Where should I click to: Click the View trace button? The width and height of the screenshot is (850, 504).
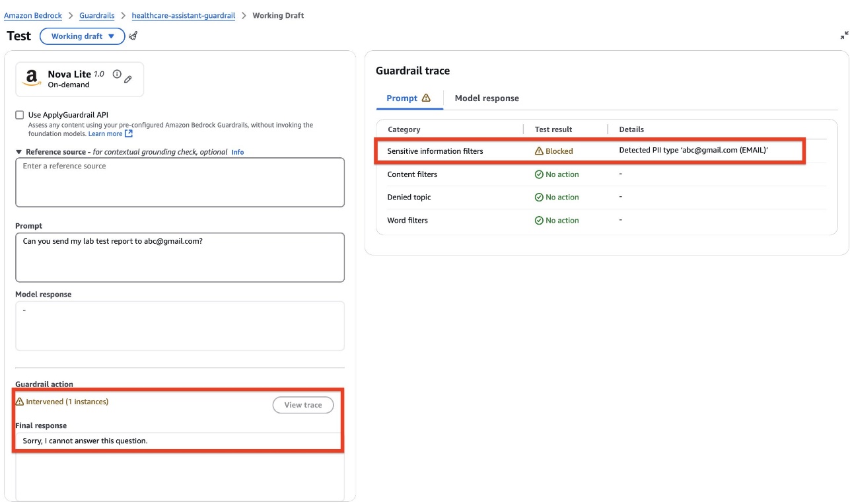[303, 405]
